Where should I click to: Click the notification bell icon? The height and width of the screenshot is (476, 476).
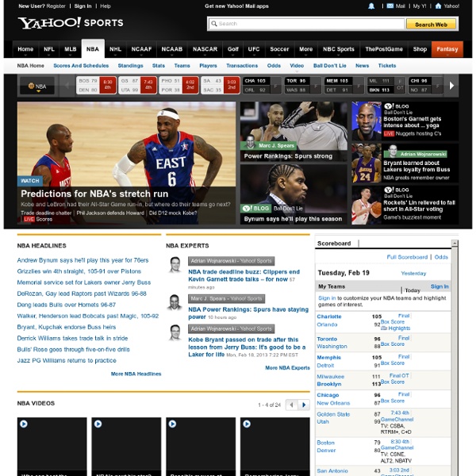coord(371,6)
